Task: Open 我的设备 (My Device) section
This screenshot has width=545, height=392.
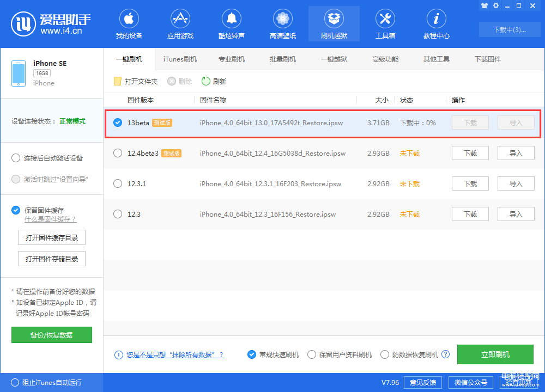Action: tap(129, 24)
